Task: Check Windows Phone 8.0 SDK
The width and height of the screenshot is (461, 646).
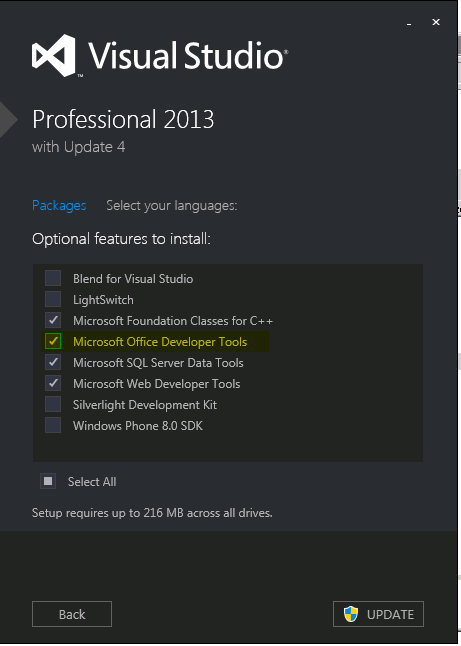Action: [53, 425]
